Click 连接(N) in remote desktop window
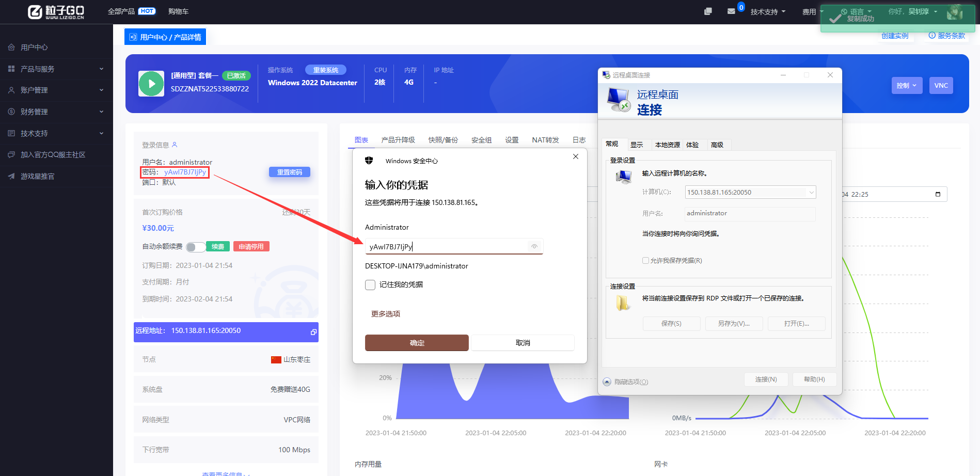Image resolution: width=980 pixels, height=476 pixels. 766,379
